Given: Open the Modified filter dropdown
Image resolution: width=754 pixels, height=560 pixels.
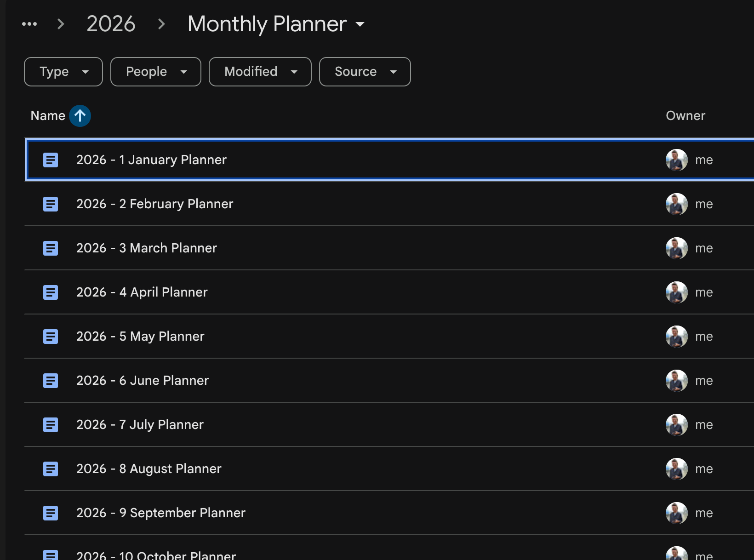Looking at the screenshot, I should (x=260, y=72).
